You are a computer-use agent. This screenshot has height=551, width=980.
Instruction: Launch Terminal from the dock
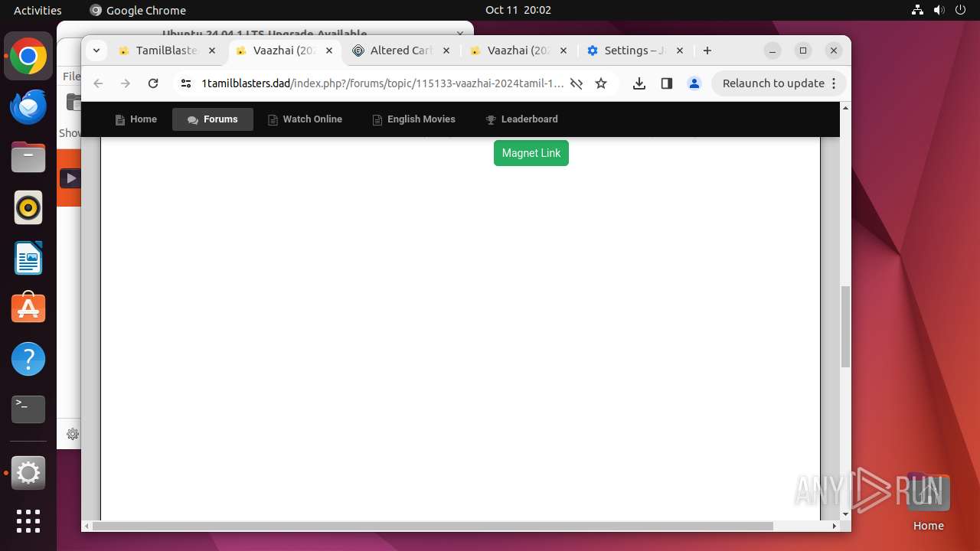click(28, 409)
